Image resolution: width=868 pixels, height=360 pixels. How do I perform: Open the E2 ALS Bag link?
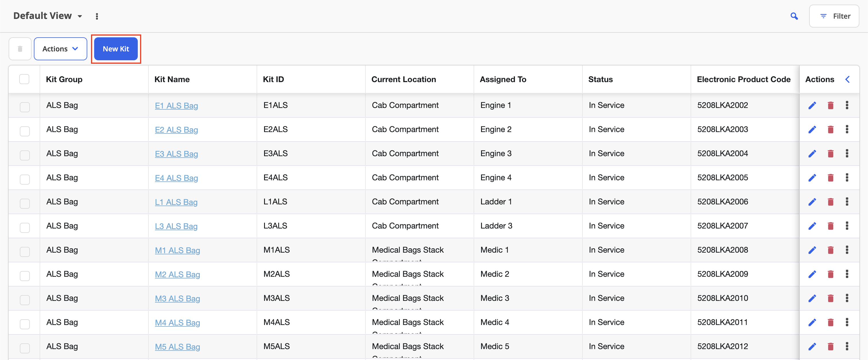(x=176, y=130)
